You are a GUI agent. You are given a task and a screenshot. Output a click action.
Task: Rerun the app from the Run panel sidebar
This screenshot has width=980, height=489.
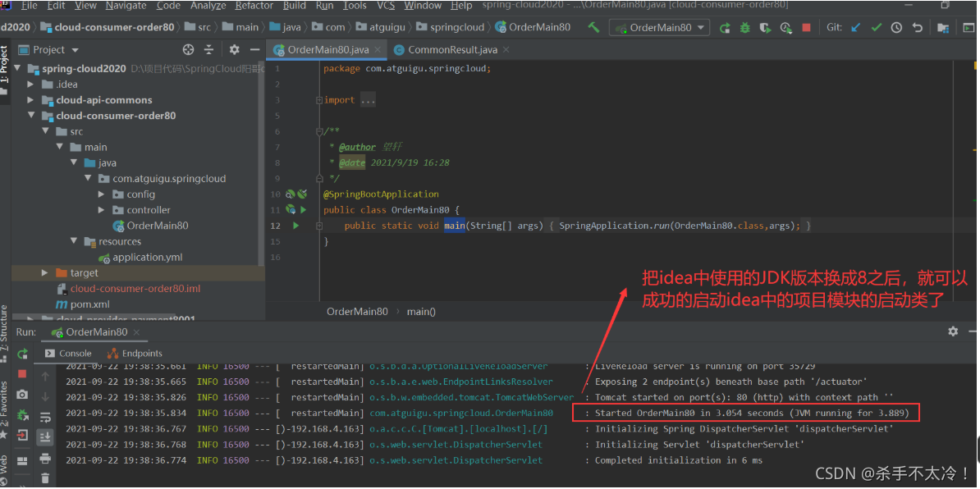(x=22, y=354)
